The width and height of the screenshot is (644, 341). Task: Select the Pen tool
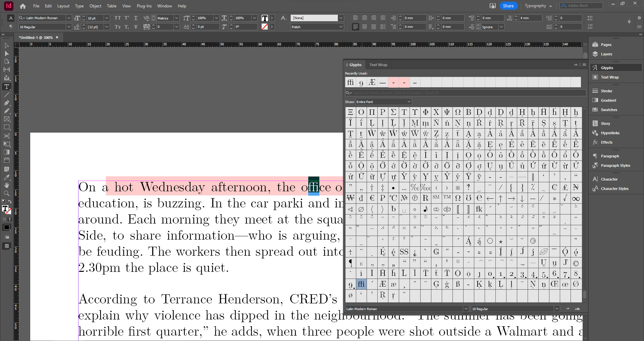[6, 103]
